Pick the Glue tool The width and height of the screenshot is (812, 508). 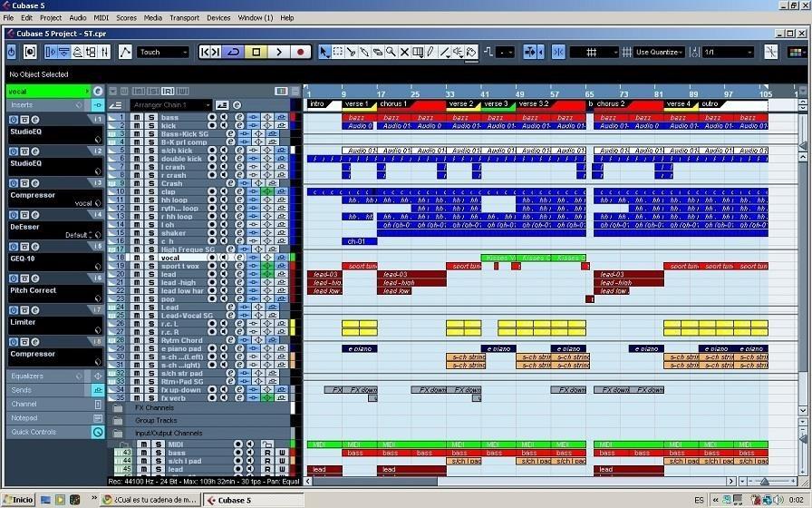coord(364,52)
